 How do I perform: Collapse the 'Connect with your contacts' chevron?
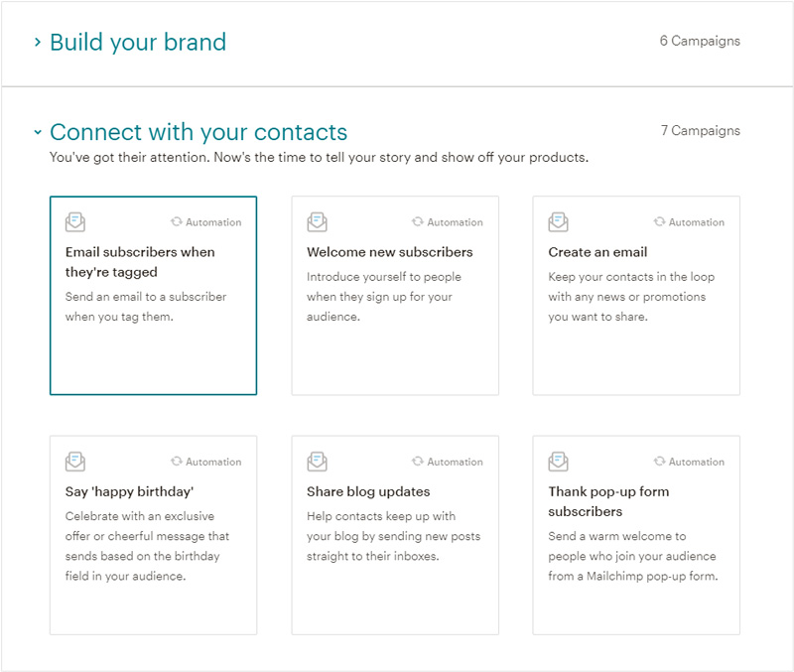point(38,132)
